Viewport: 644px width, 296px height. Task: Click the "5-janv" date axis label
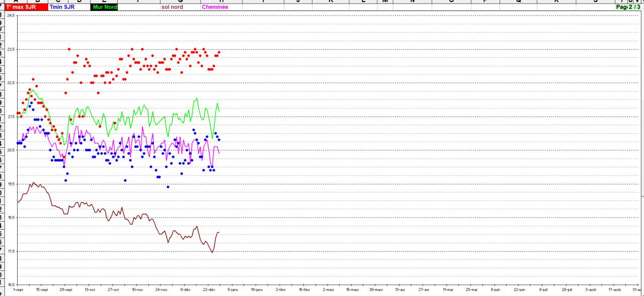click(x=233, y=290)
